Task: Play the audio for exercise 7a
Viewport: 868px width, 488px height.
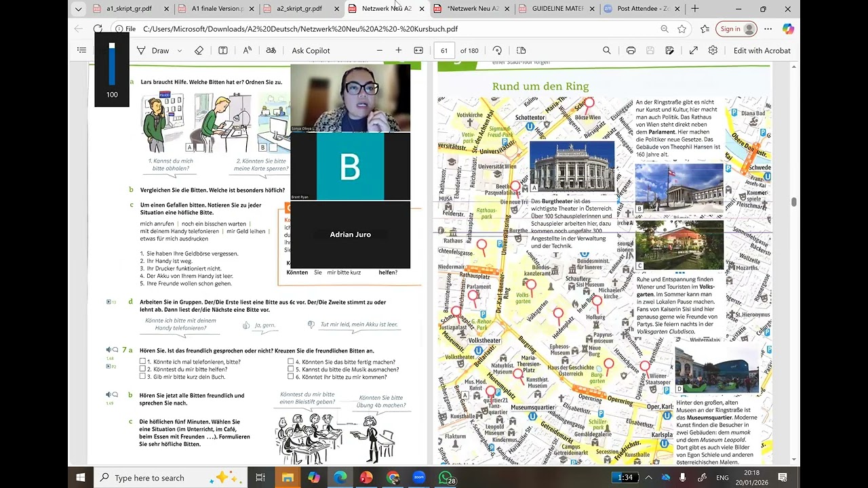Action: (108, 350)
